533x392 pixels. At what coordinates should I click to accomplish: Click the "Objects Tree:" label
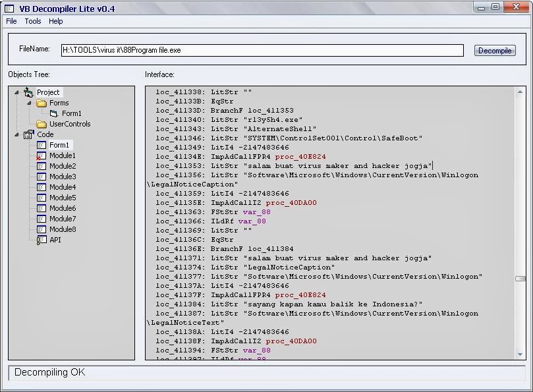point(29,74)
